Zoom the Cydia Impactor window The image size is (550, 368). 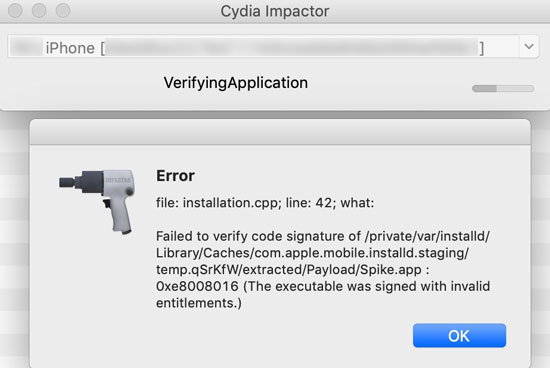[63, 10]
